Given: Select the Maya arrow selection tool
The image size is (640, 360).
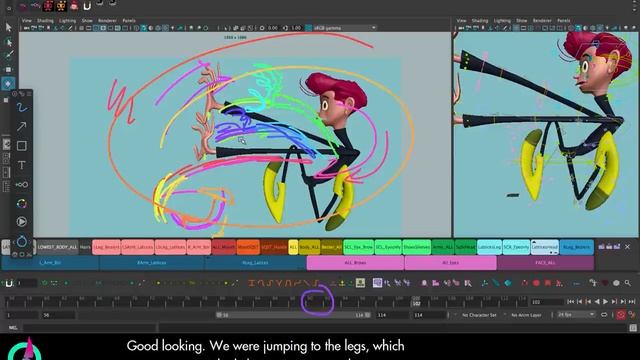Looking at the screenshot, I should pos(8,27).
